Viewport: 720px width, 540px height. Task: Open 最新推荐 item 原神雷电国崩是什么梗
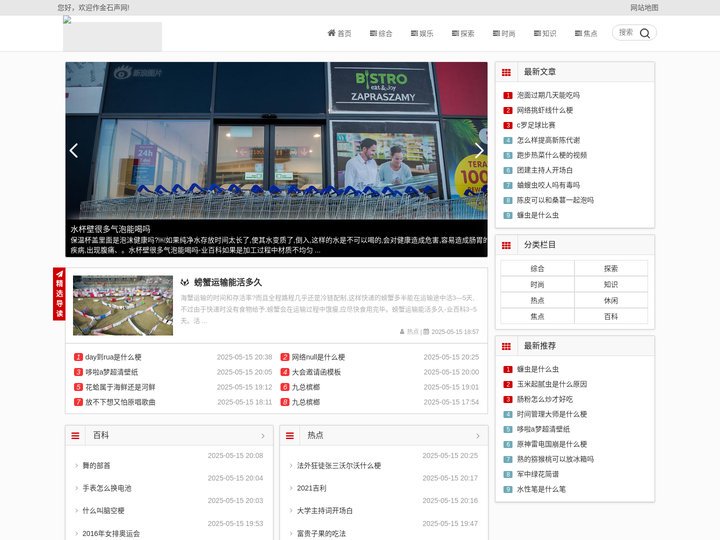pyautogui.click(x=551, y=444)
